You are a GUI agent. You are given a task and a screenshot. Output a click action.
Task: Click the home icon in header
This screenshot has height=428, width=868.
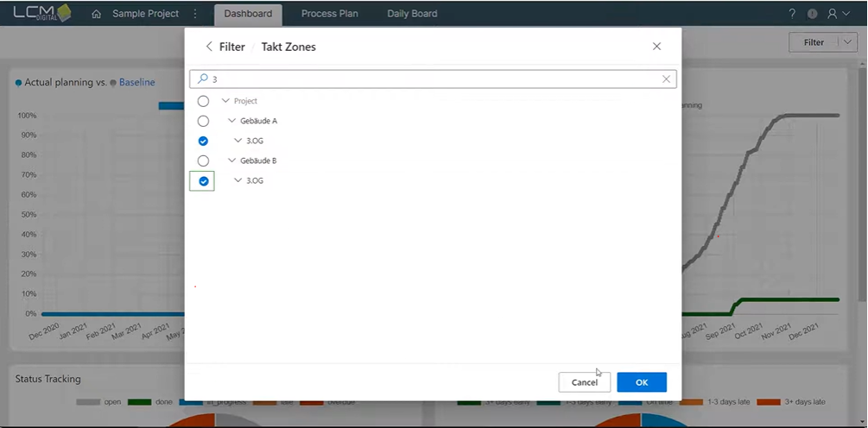point(96,14)
